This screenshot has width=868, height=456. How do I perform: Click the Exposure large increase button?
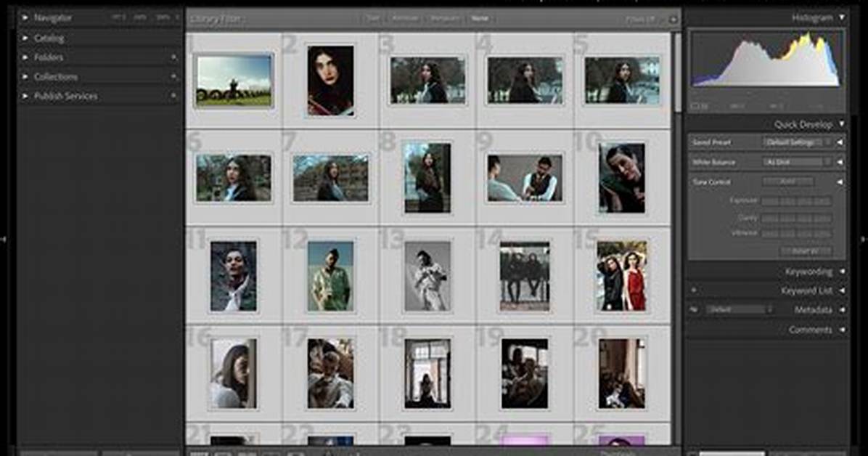pos(823,201)
